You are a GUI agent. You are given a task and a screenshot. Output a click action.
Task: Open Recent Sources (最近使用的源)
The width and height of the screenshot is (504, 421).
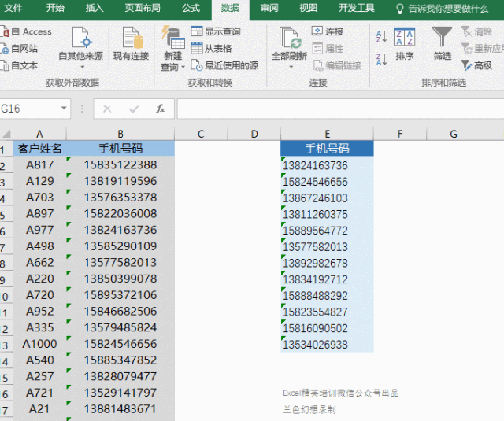tap(224, 65)
